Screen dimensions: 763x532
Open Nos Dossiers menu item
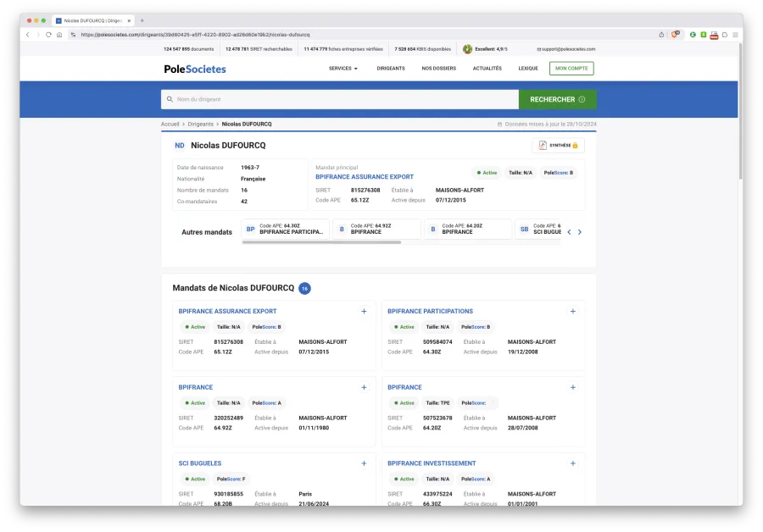click(x=439, y=69)
